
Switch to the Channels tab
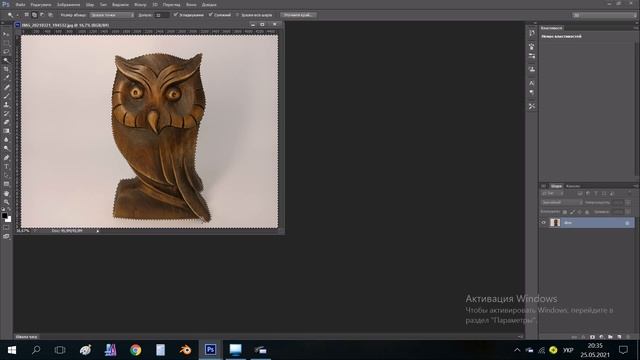click(573, 186)
